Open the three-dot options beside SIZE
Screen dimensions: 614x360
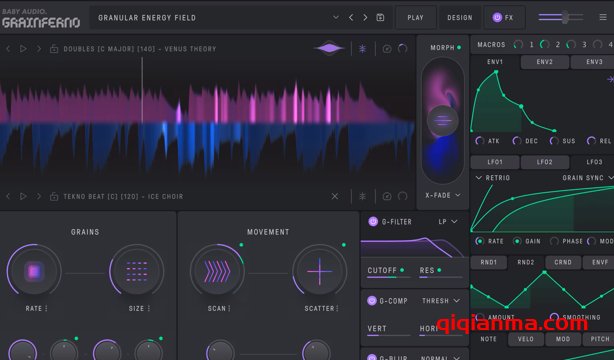pyautogui.click(x=149, y=309)
